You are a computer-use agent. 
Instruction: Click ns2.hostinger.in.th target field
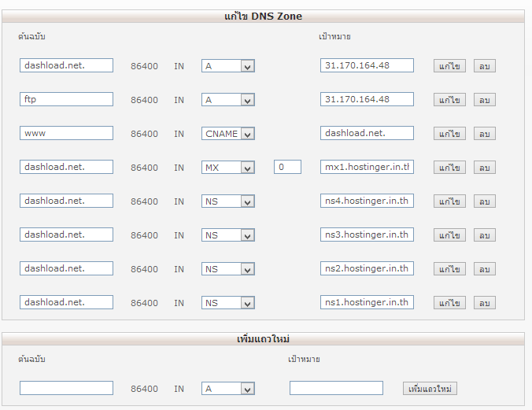click(x=367, y=268)
